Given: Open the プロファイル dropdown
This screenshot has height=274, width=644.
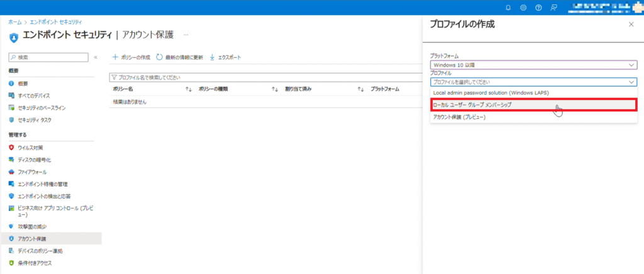Looking at the screenshot, I should tap(533, 82).
